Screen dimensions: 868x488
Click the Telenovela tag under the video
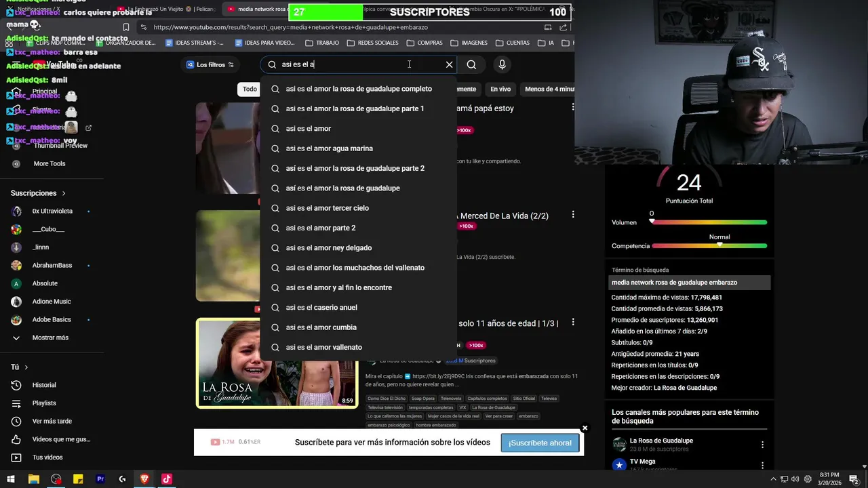coord(450,399)
